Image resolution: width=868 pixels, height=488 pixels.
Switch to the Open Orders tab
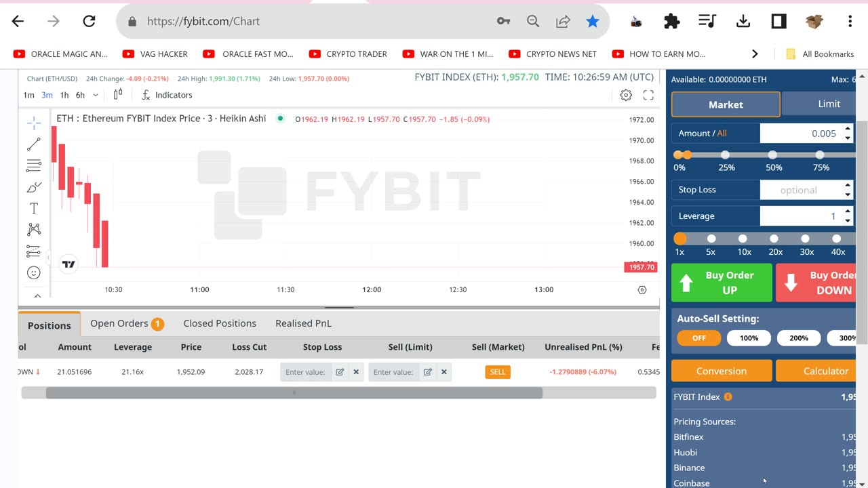pyautogui.click(x=127, y=324)
